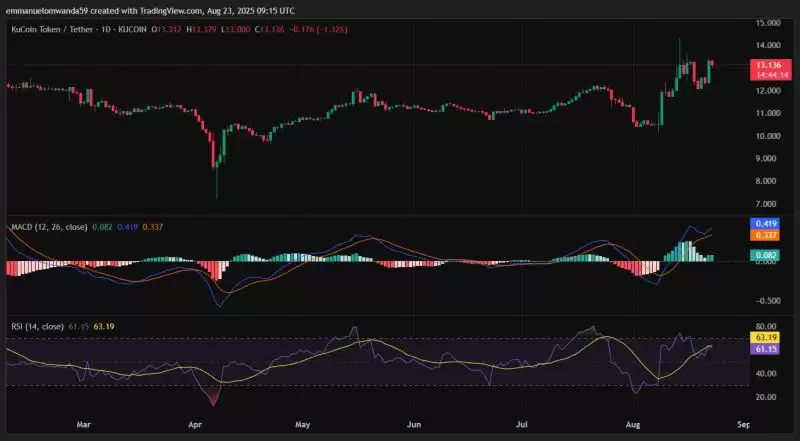The width and height of the screenshot is (800, 441).
Task: Click the 12.000 price axis label
Action: [x=768, y=91]
